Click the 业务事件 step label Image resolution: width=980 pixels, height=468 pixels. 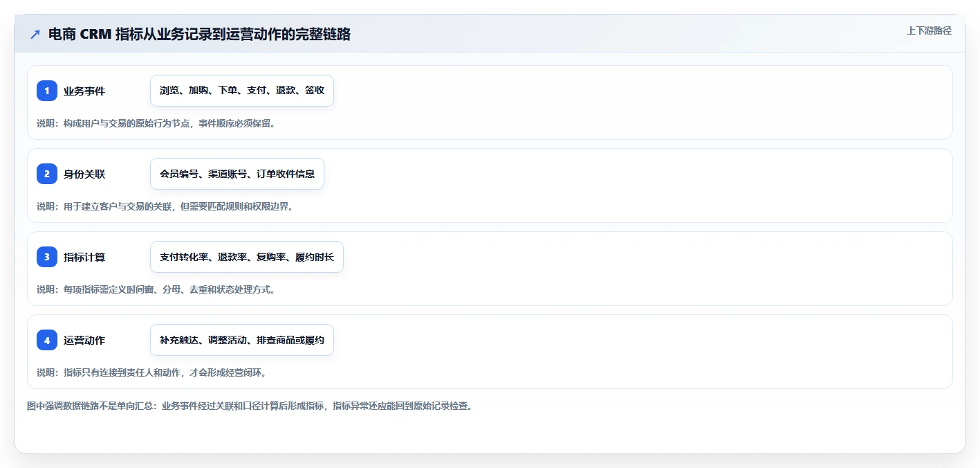point(84,91)
